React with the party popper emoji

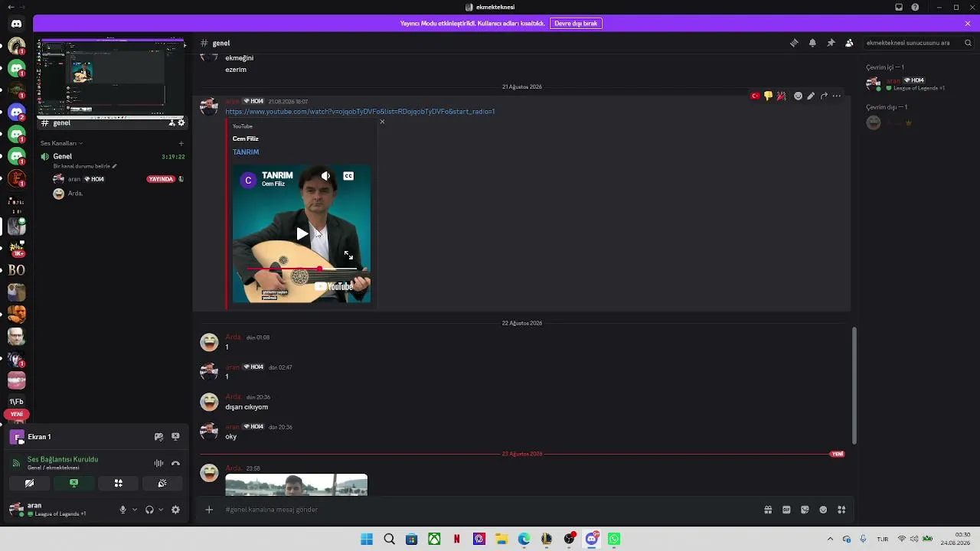point(781,96)
